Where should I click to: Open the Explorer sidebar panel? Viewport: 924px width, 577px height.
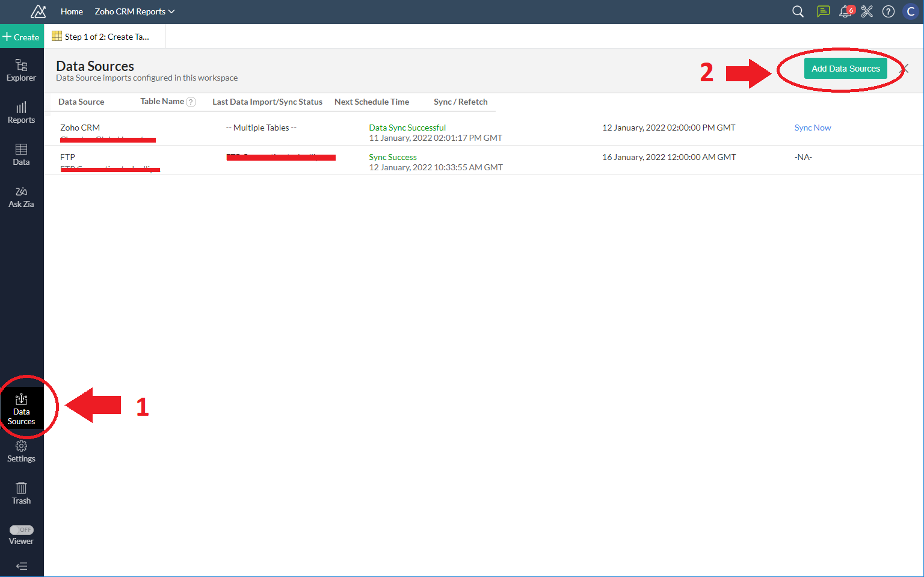coord(21,70)
